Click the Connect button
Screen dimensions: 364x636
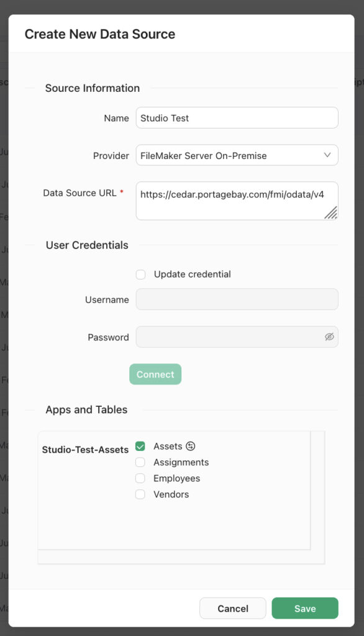tap(155, 375)
